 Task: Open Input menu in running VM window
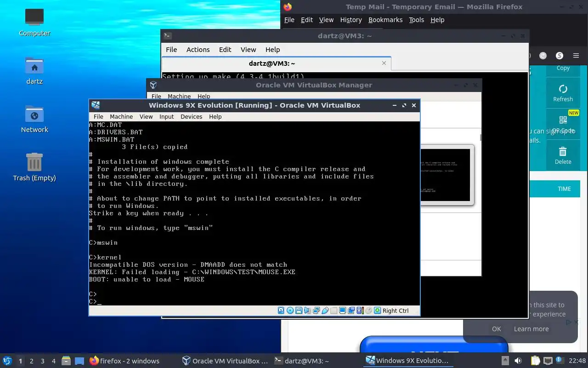point(166,116)
